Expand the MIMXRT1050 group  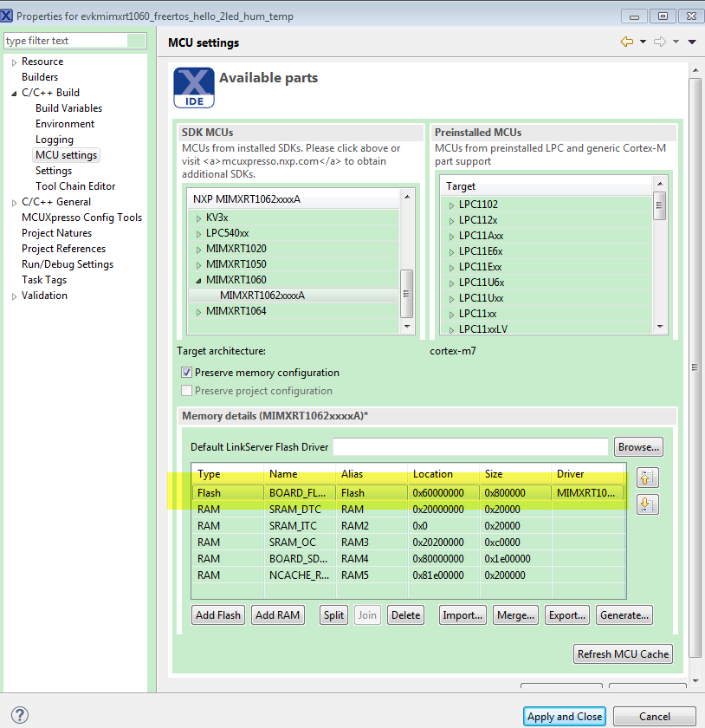198,265
